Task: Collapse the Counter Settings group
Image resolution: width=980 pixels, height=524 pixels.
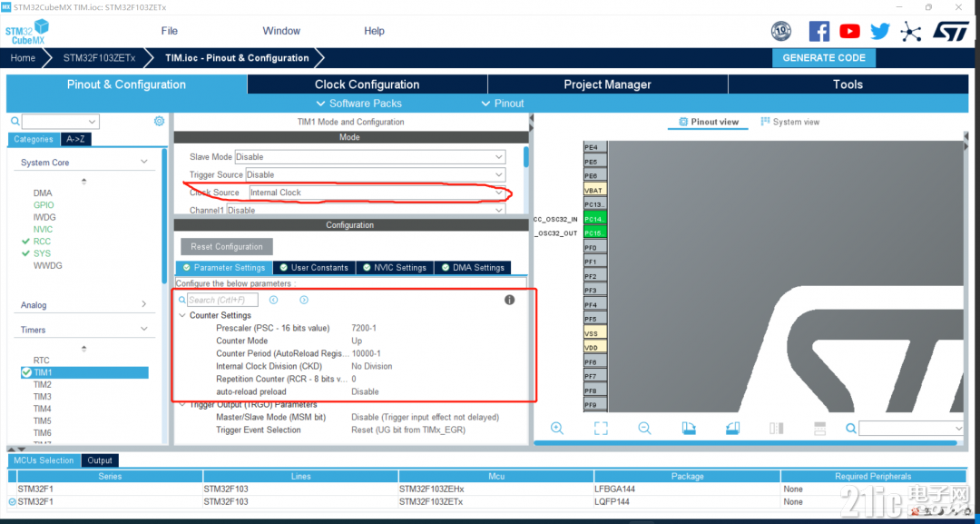Action: point(181,316)
